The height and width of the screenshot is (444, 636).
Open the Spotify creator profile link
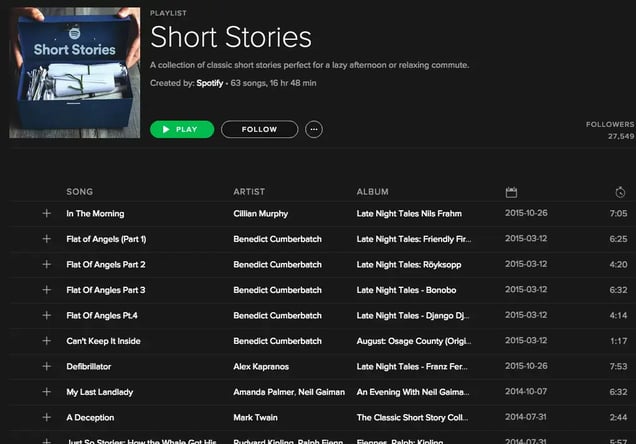(210, 83)
